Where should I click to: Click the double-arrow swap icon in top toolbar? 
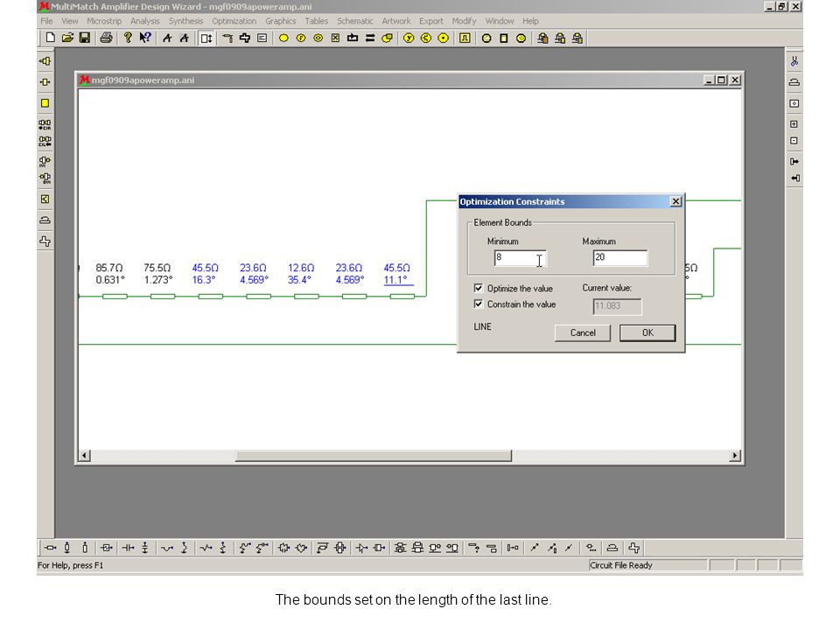click(369, 38)
